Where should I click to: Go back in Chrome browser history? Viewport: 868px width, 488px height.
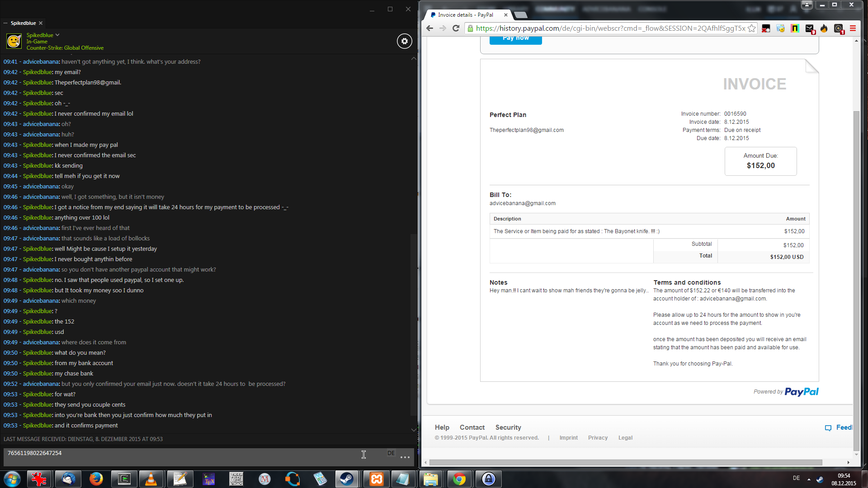pos(429,28)
